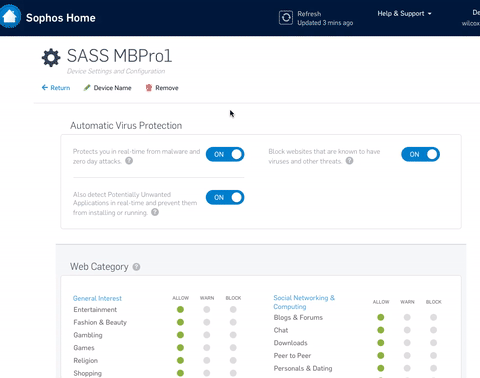This screenshot has height=378, width=480.
Task: Set Gambling to Warn
Action: pos(207,335)
